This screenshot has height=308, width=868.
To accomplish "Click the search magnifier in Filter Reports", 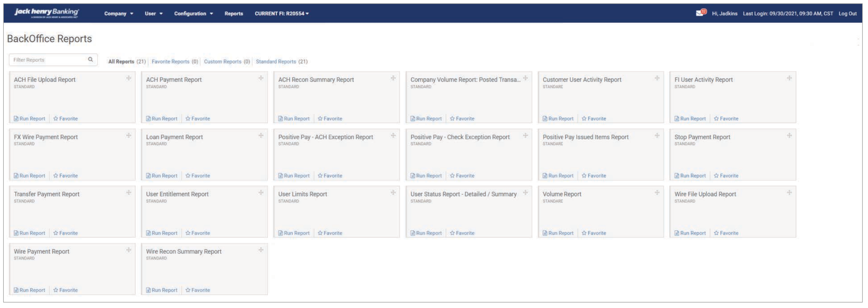I will point(90,60).
